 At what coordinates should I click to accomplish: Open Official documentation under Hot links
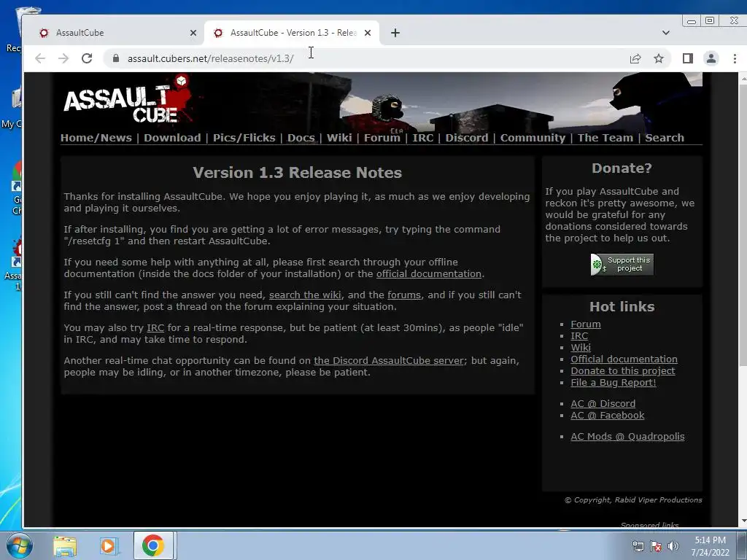point(624,359)
